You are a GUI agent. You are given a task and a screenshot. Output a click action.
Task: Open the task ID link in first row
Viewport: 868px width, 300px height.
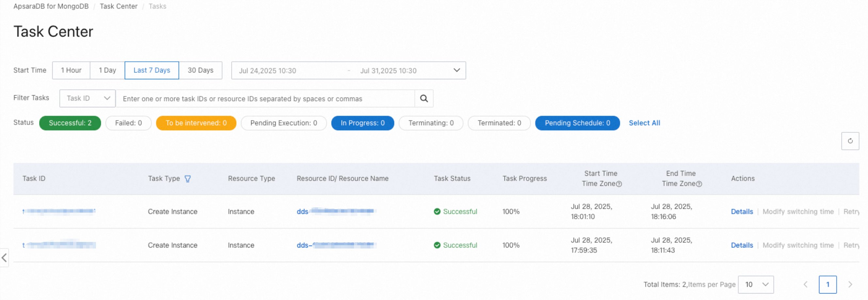point(59,211)
